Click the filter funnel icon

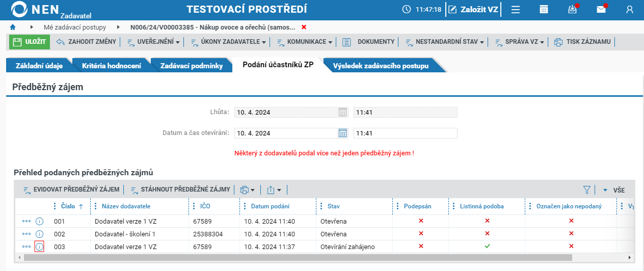point(586,190)
